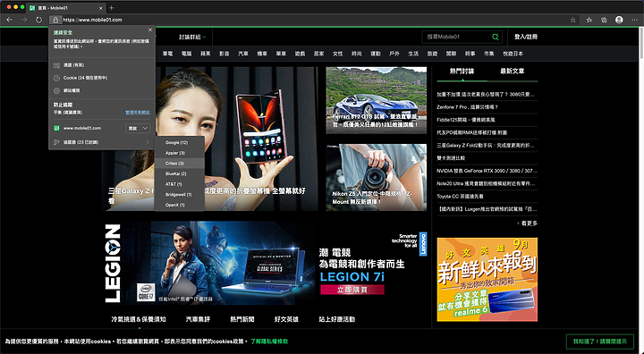Viewport: 644px width, 354px height.
Task: Open the 電腦 category in the nav bar
Action: [x=186, y=54]
